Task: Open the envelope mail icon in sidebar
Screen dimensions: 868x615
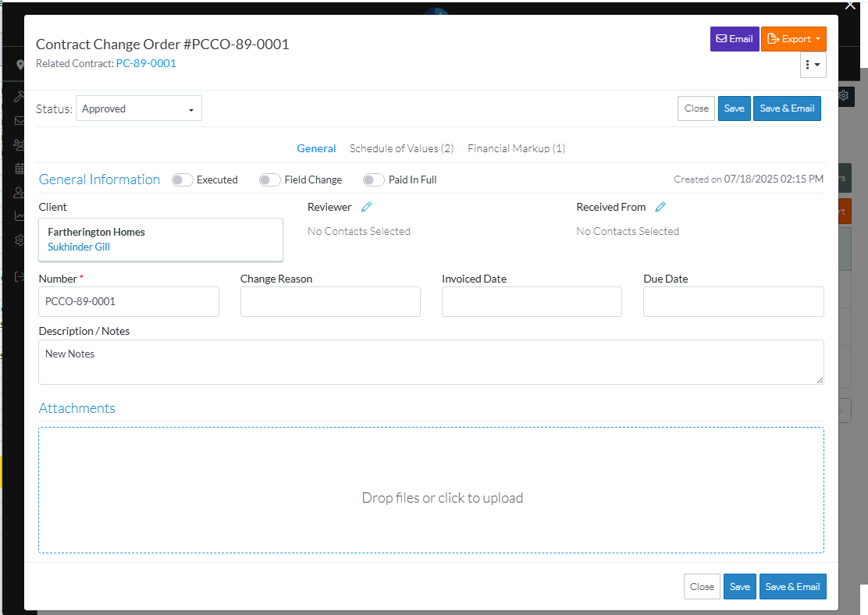Action: [x=20, y=121]
